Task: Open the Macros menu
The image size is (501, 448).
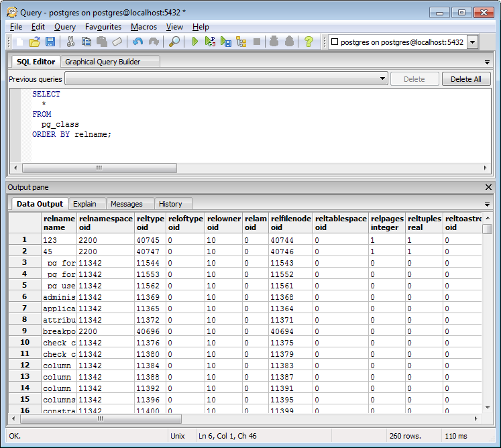Action: click(144, 27)
